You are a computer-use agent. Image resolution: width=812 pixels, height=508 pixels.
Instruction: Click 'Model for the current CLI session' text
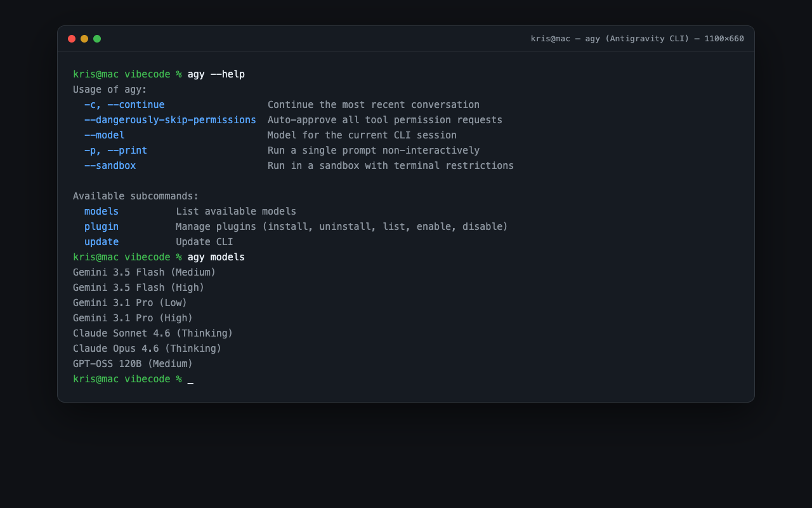click(x=362, y=135)
